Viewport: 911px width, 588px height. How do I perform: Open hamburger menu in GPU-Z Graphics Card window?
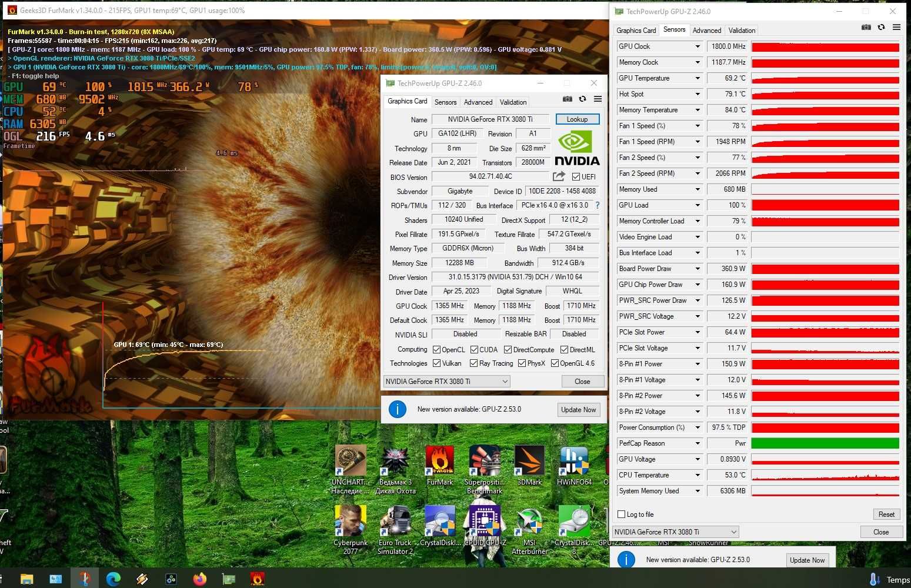coord(598,99)
